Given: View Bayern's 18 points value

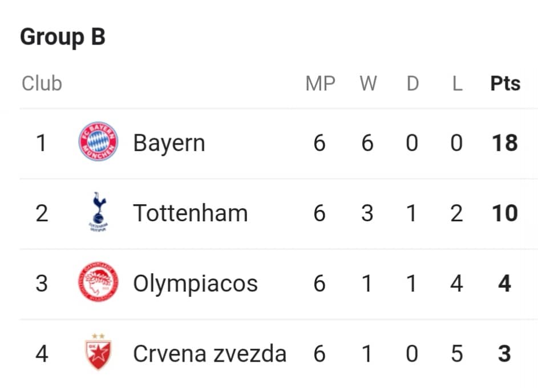Looking at the screenshot, I should point(505,143).
